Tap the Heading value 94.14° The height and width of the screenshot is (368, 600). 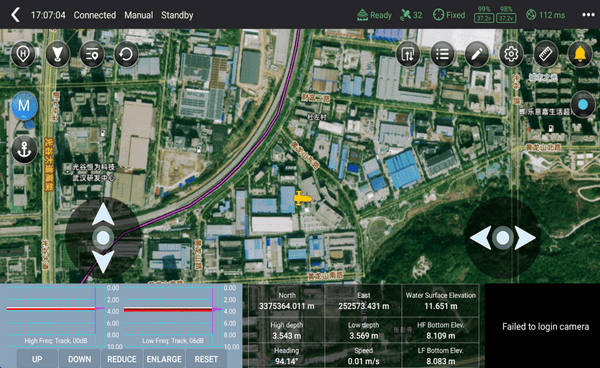(x=287, y=361)
